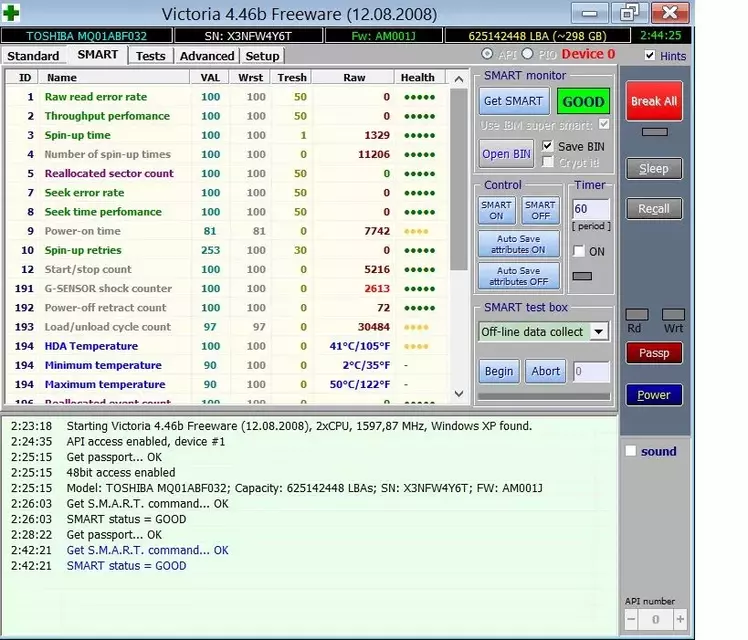Click the Begin test button
Image resolution: width=748 pixels, height=640 pixels.
(499, 371)
